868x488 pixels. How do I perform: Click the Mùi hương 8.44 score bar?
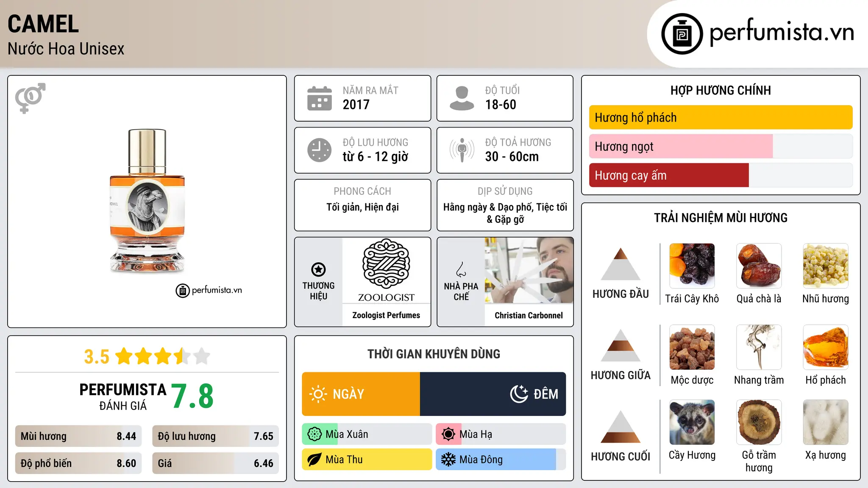(x=78, y=436)
